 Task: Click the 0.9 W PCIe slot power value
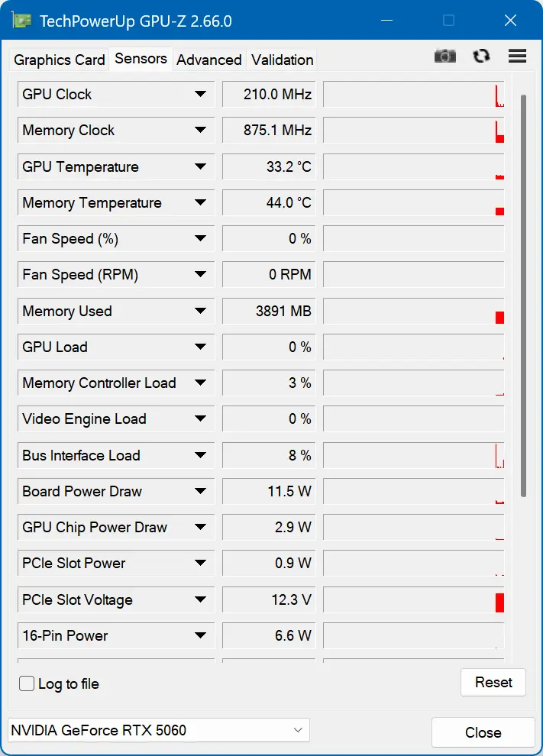269,563
